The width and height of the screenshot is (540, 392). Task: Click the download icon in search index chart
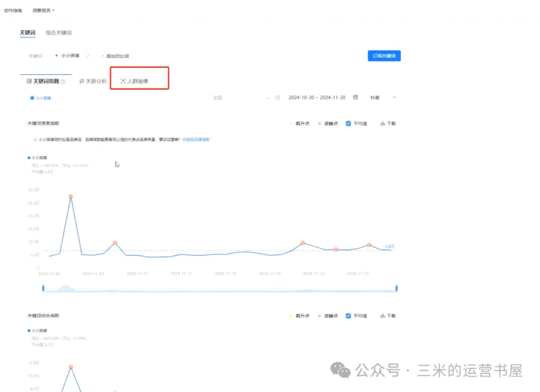pos(382,123)
